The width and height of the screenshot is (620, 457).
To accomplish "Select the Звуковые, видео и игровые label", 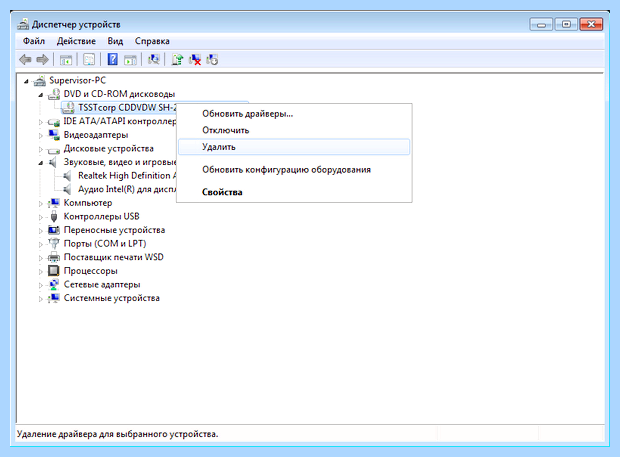I will [120, 162].
